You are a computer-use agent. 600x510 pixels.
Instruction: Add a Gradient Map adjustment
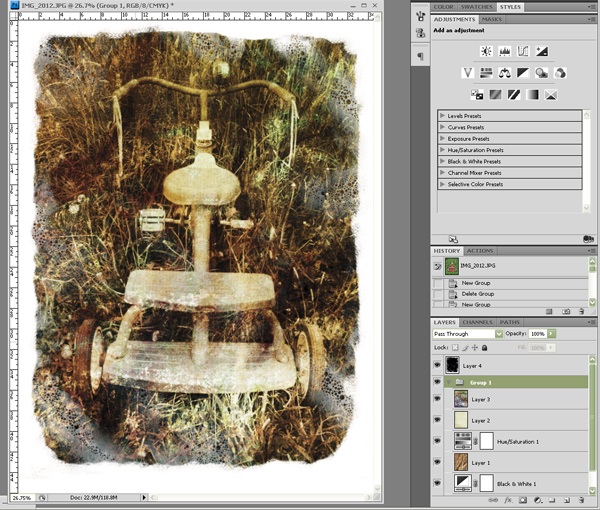[x=532, y=95]
